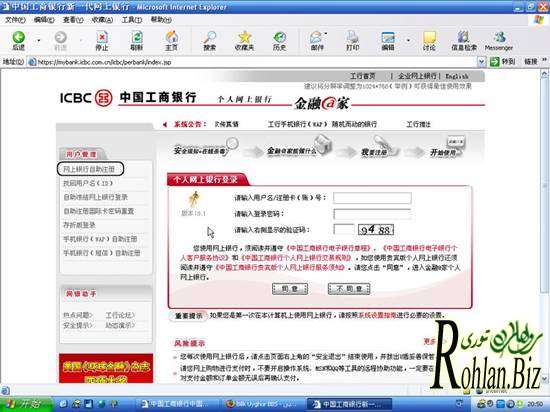This screenshot has height=412, width=550.
Task: Click the ICBC red circle logo
Action: tap(104, 98)
